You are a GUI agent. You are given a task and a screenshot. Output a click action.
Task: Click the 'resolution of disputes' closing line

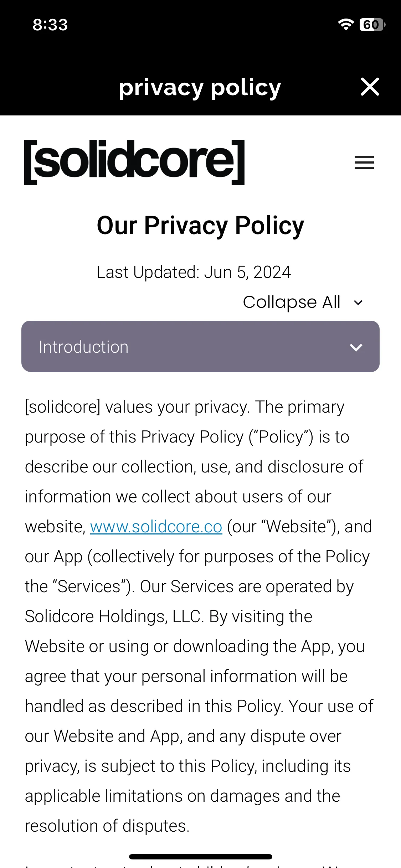pos(107,826)
